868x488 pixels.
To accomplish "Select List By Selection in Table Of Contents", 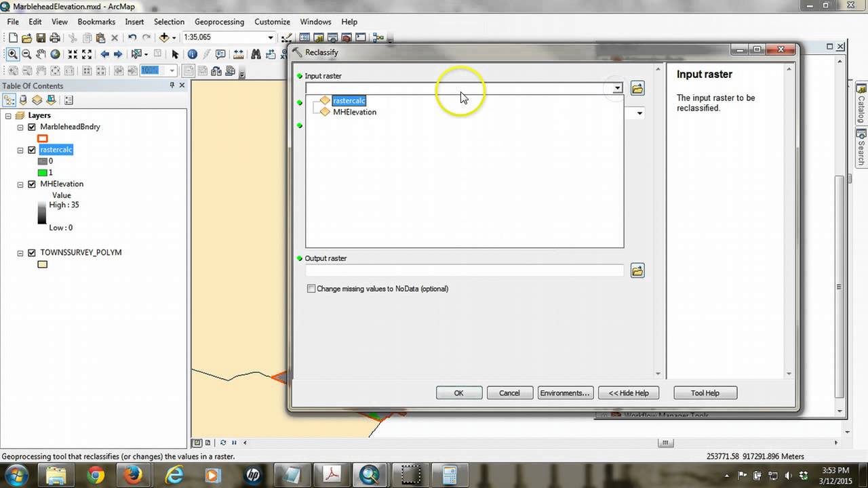I will pos(50,100).
